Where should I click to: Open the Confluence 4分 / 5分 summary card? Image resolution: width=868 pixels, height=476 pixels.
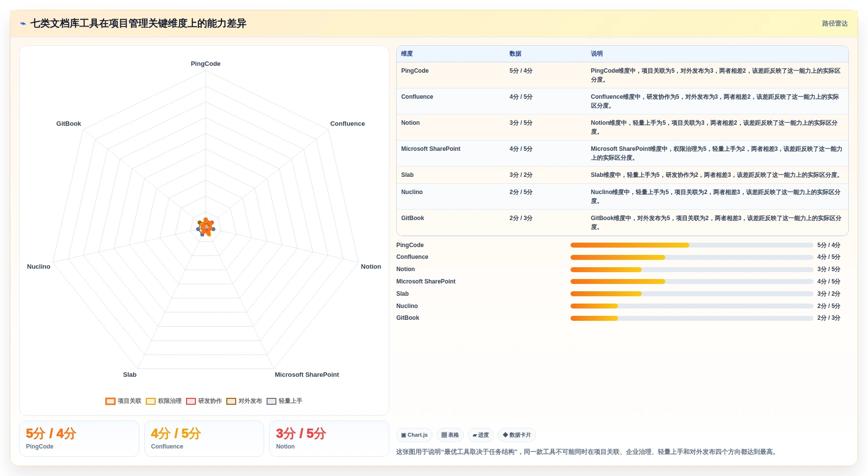204,439
